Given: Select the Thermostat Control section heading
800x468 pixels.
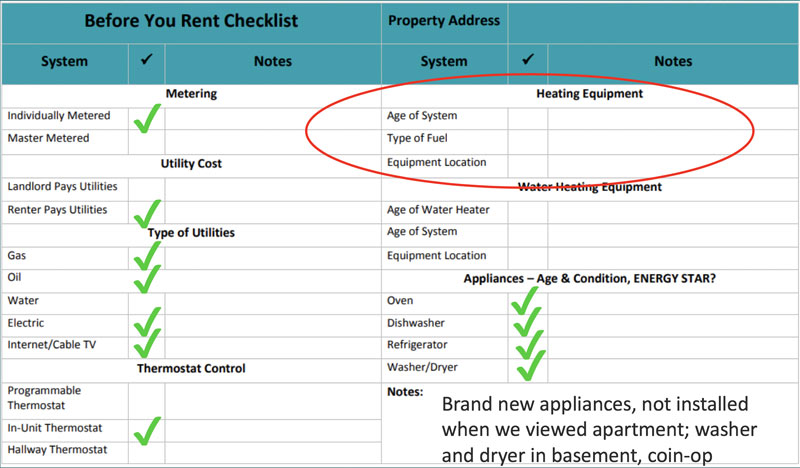Looking at the screenshot, I should (191, 368).
